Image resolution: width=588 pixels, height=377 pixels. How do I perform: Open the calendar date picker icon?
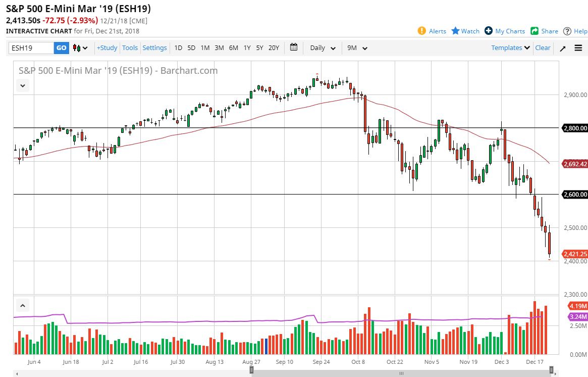[294, 48]
